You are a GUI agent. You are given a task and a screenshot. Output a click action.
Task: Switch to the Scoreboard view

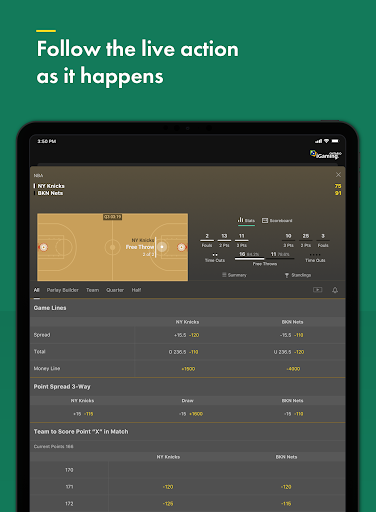pyautogui.click(x=277, y=220)
